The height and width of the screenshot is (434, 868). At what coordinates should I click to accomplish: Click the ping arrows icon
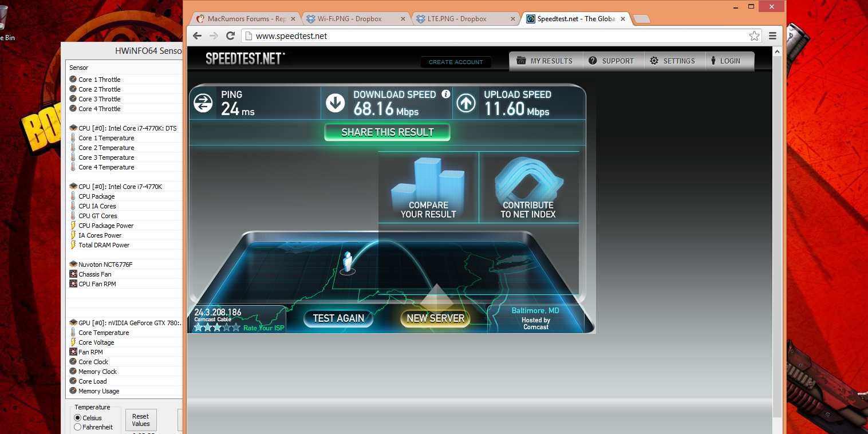click(203, 103)
